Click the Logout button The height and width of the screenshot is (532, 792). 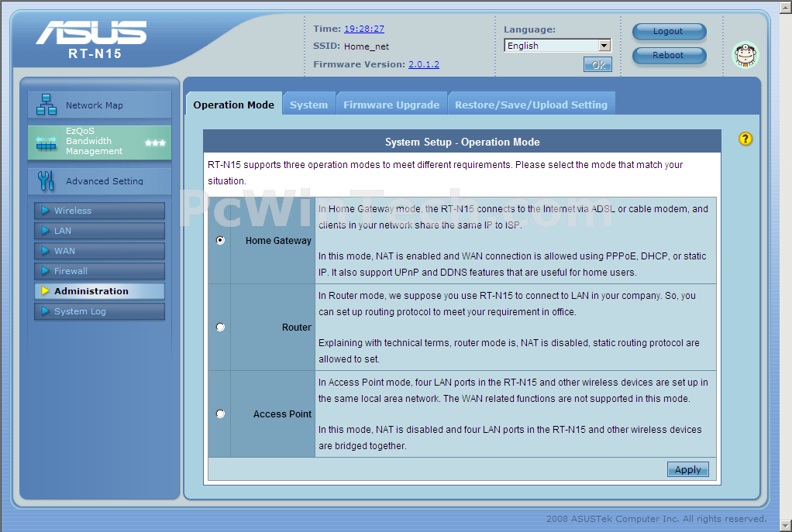click(670, 31)
